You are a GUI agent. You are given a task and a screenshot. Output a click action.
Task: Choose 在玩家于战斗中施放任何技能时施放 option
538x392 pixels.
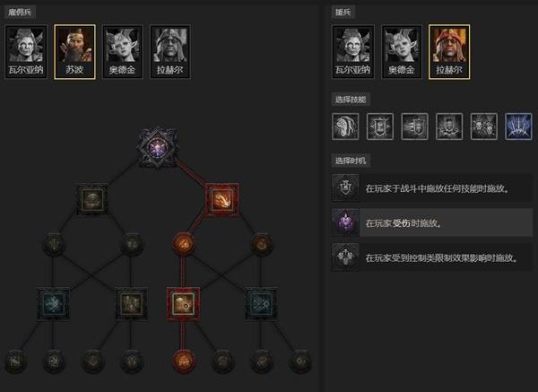[x=432, y=187]
